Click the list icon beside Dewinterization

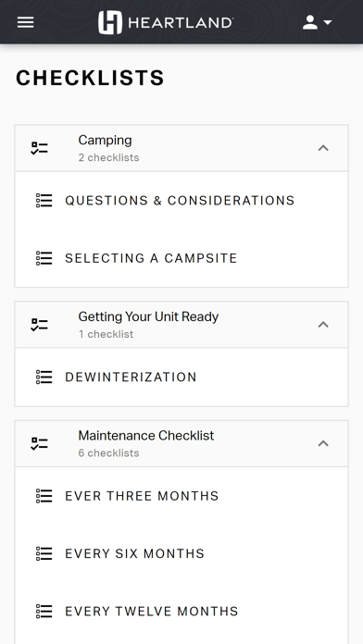coord(44,377)
